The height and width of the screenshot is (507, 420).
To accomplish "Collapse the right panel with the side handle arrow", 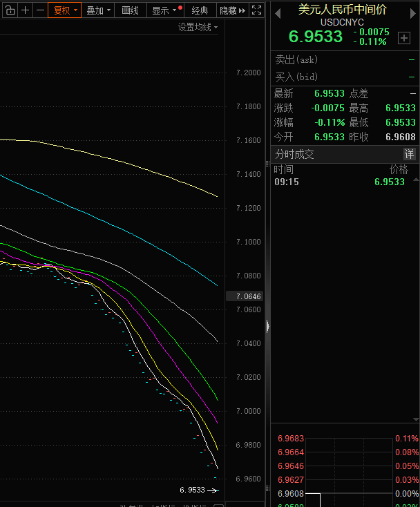I will pos(268,326).
